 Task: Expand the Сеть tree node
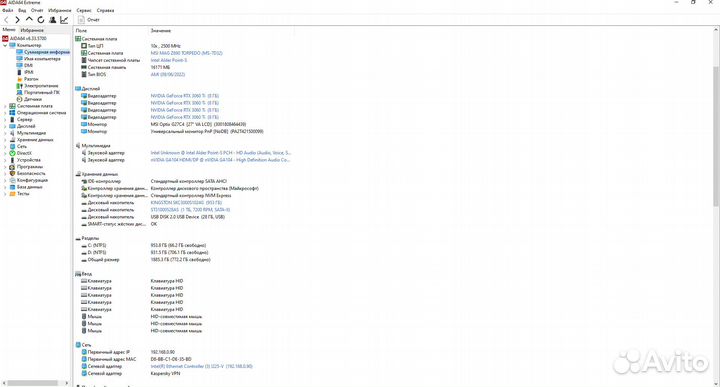[5, 146]
